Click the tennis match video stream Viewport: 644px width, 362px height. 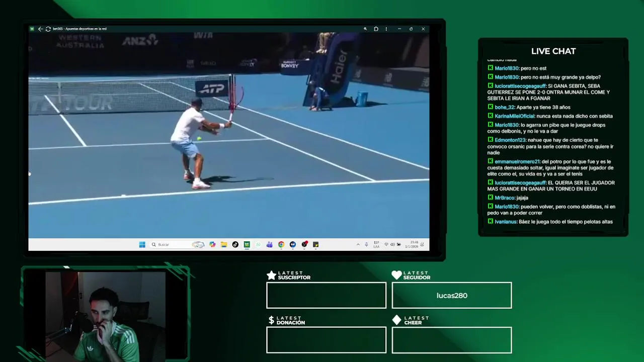(229, 135)
